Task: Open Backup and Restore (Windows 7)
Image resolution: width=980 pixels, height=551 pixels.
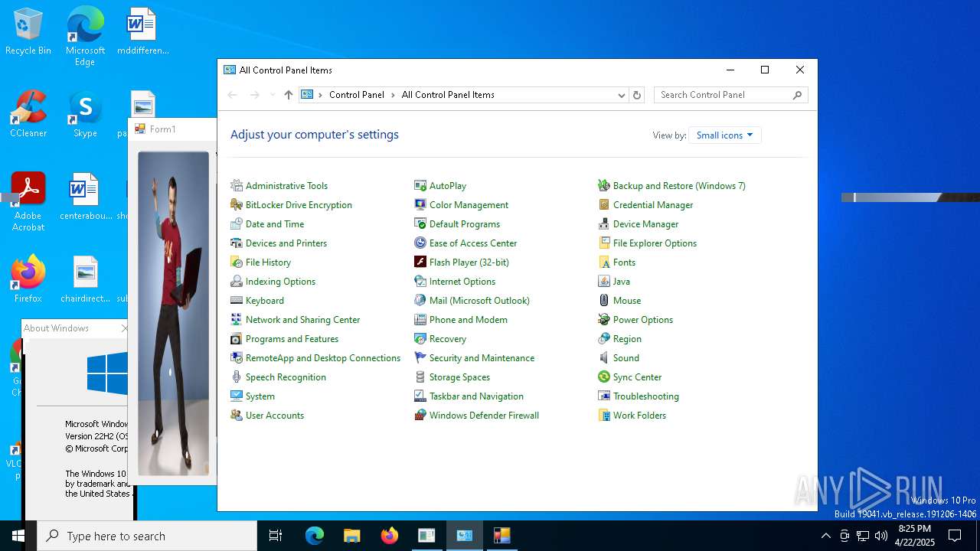Action: pos(679,186)
